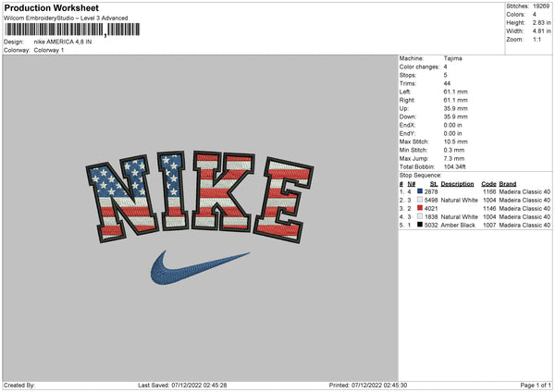Click the Height value 2.83 in
This screenshot has width=555, height=392.
click(x=541, y=22)
